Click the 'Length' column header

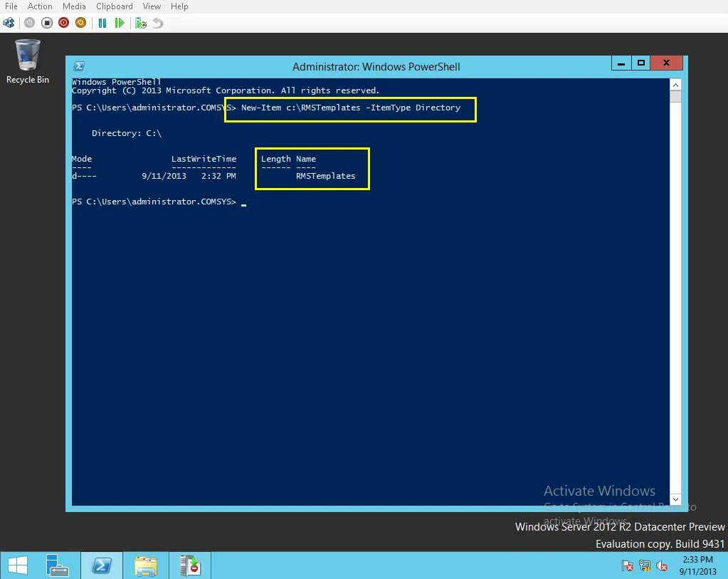[x=276, y=158]
